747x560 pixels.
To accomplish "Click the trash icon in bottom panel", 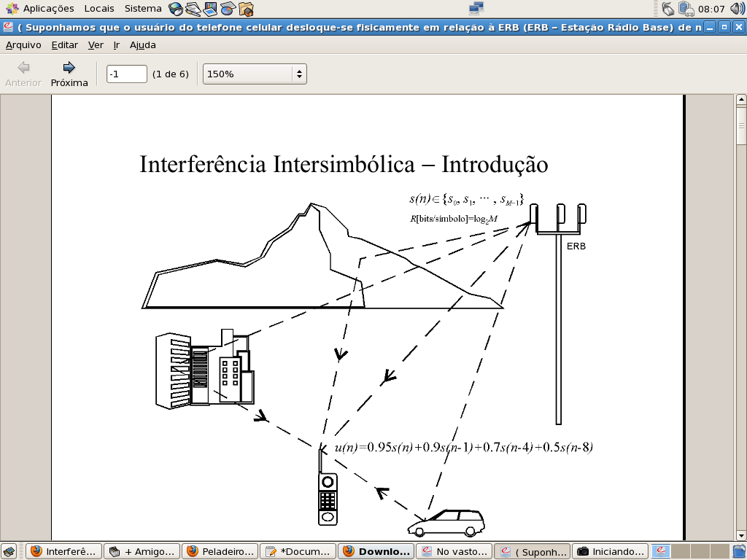I will pos(738,551).
